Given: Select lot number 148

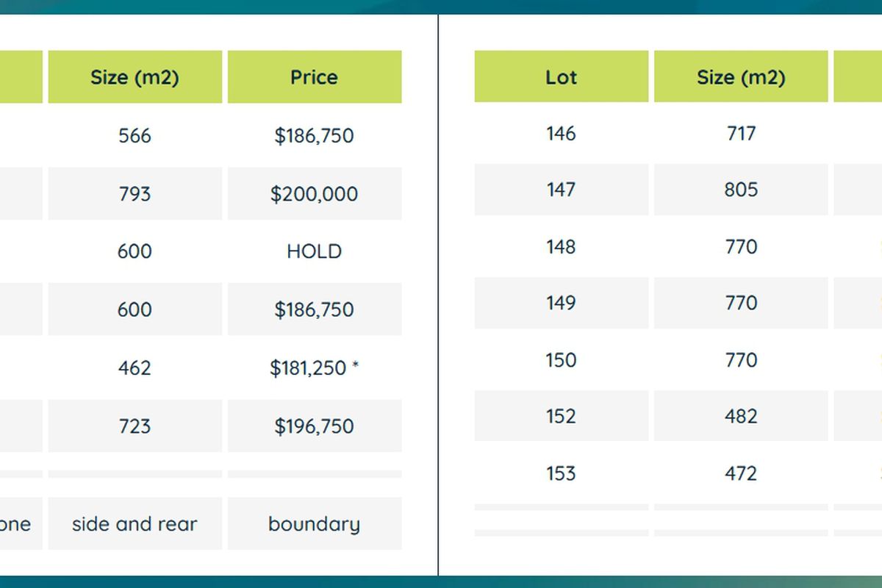Looking at the screenshot, I should [x=562, y=246].
